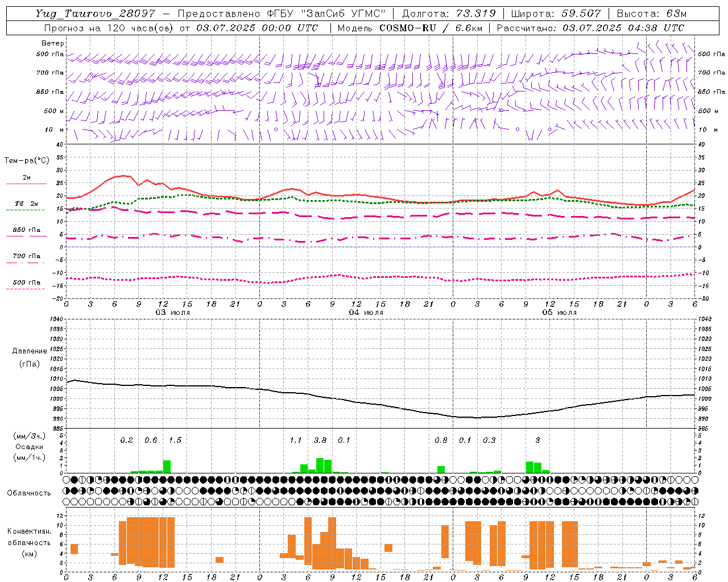Click the Ветер panel label
The image size is (728, 582).
pos(52,43)
